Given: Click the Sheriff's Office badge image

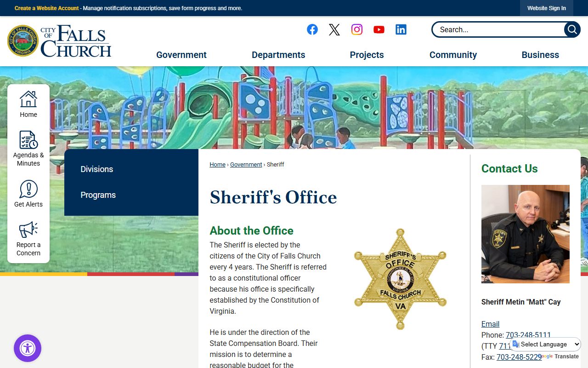Looking at the screenshot, I should (400, 279).
